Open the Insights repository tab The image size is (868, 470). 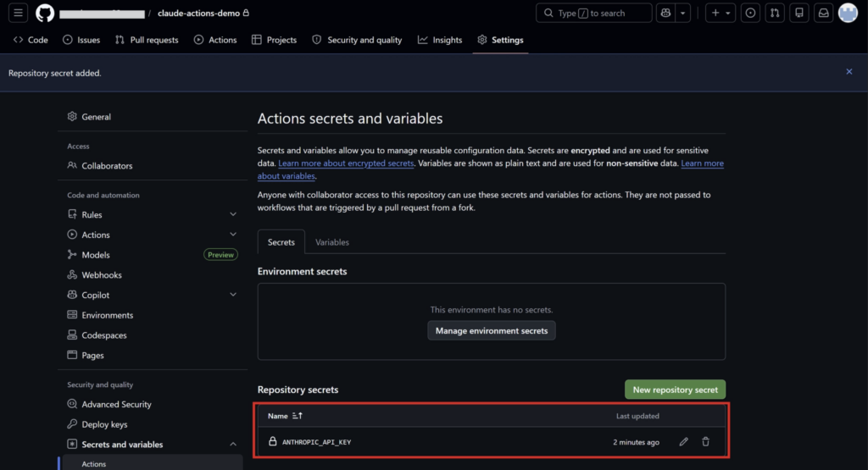440,40
